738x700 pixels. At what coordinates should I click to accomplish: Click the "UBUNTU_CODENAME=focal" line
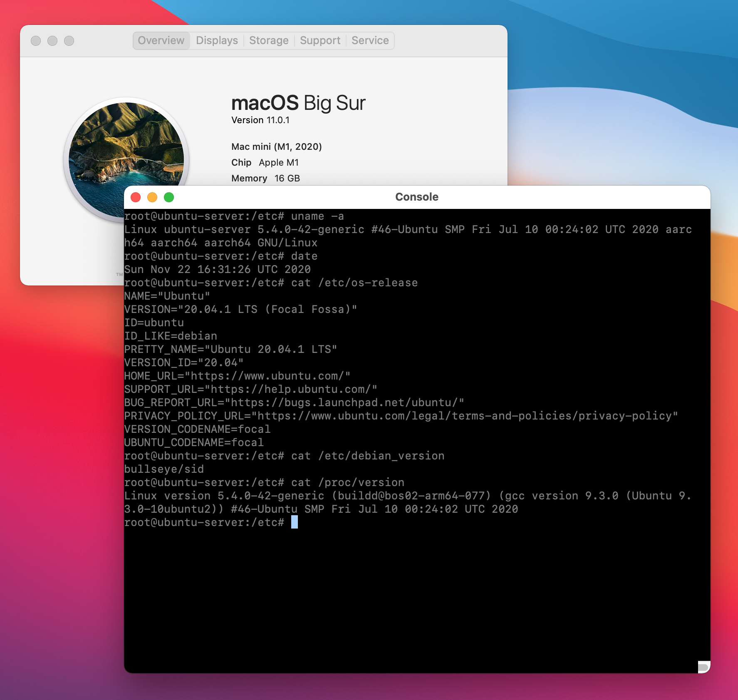click(194, 443)
